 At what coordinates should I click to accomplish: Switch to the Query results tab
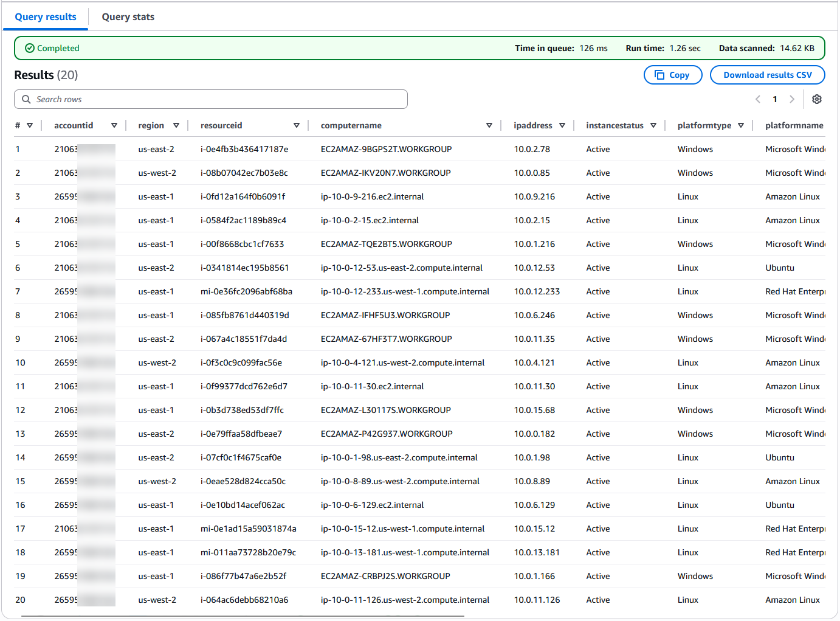pos(46,17)
